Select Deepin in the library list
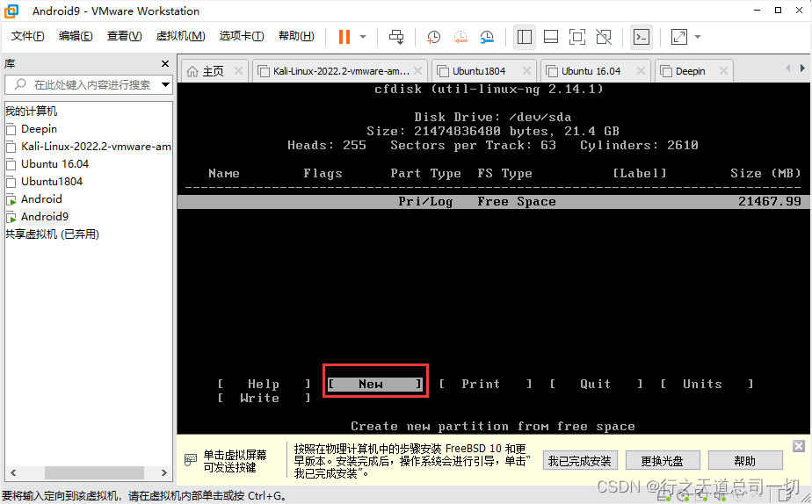Screen dimensions: 812x504 39,129
